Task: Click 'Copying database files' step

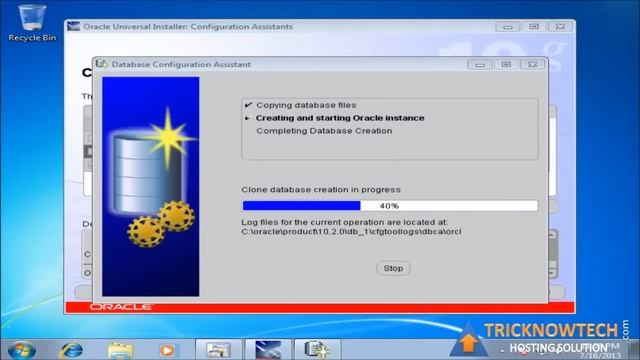Action: [306, 105]
